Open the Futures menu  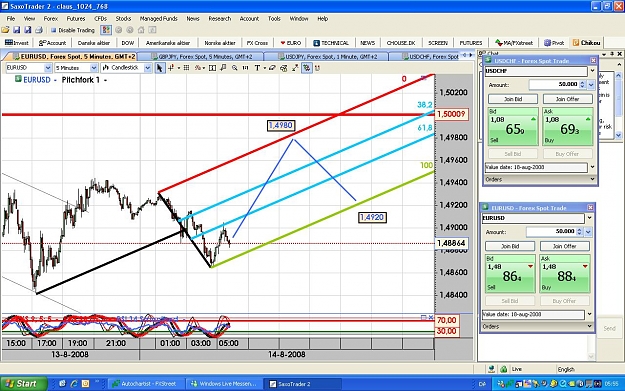coord(76,18)
